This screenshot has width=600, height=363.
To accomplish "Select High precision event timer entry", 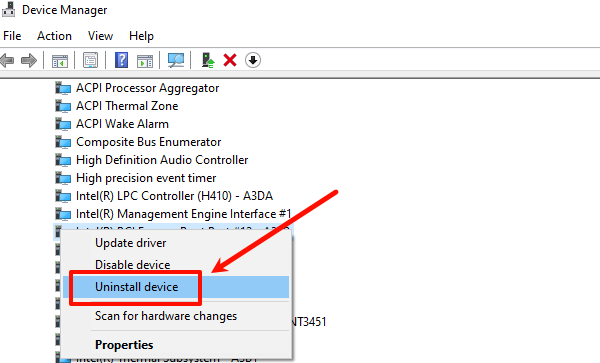I will (146, 178).
